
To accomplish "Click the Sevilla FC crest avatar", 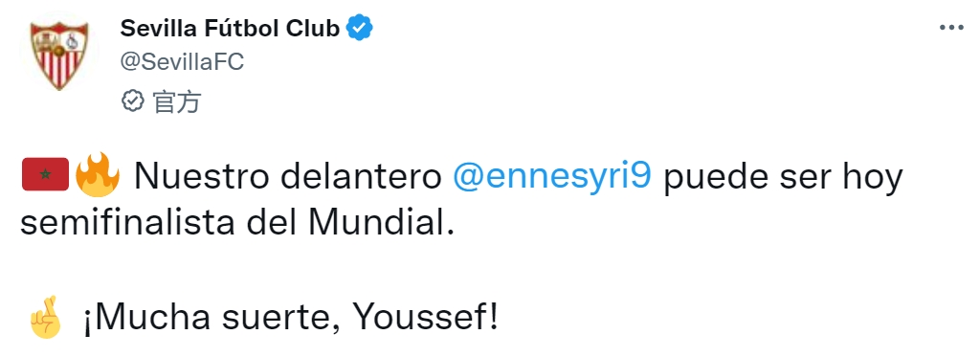I will pyautogui.click(x=60, y=55).
